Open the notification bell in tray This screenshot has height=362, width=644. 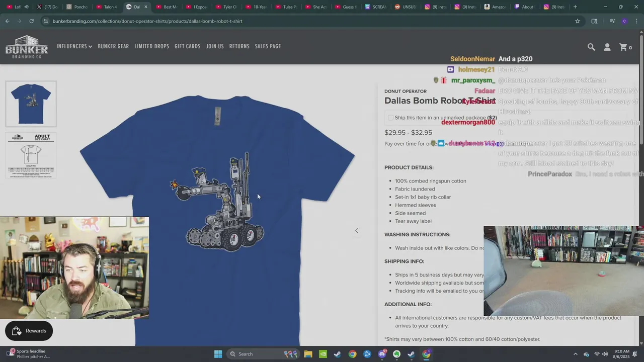point(635,354)
